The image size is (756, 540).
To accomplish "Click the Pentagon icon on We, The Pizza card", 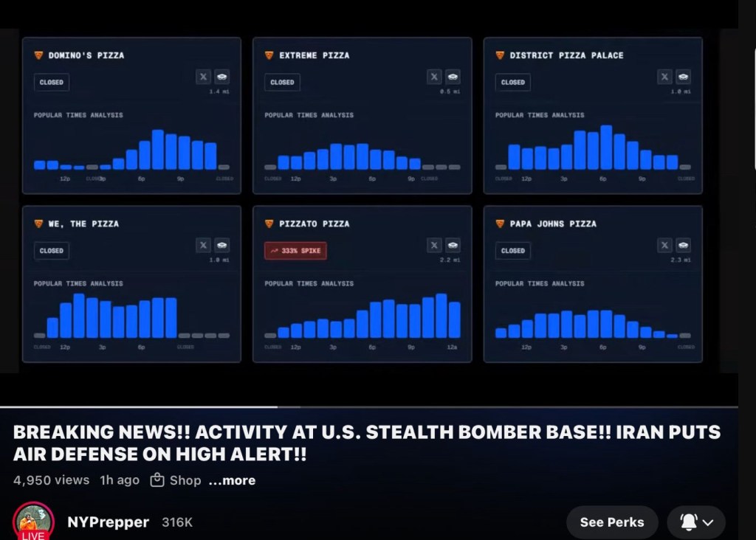I will pos(221,245).
